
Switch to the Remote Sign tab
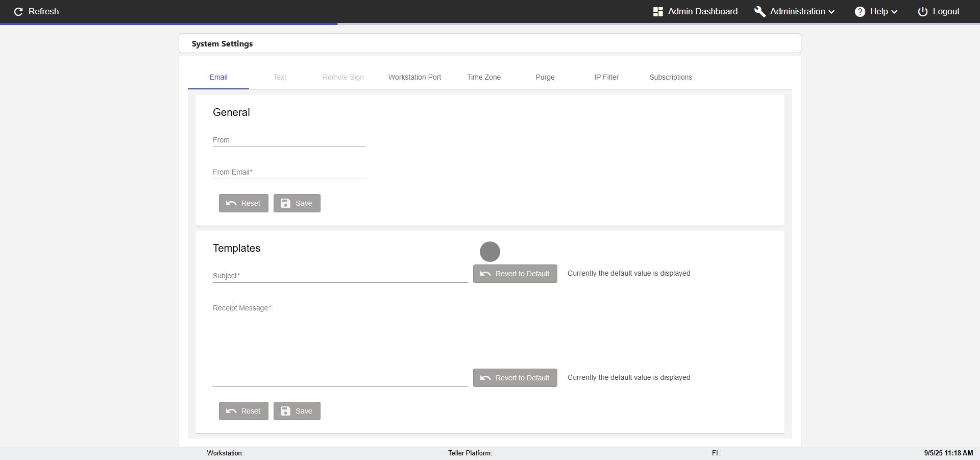343,77
